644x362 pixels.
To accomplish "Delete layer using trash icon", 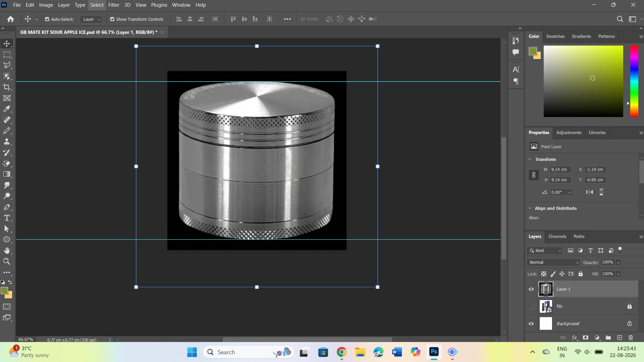I will coord(631,338).
